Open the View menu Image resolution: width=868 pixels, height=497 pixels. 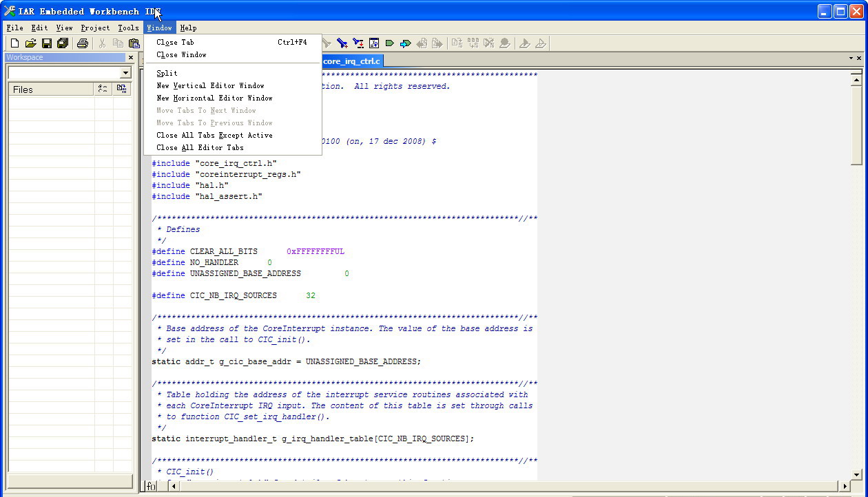pos(64,28)
